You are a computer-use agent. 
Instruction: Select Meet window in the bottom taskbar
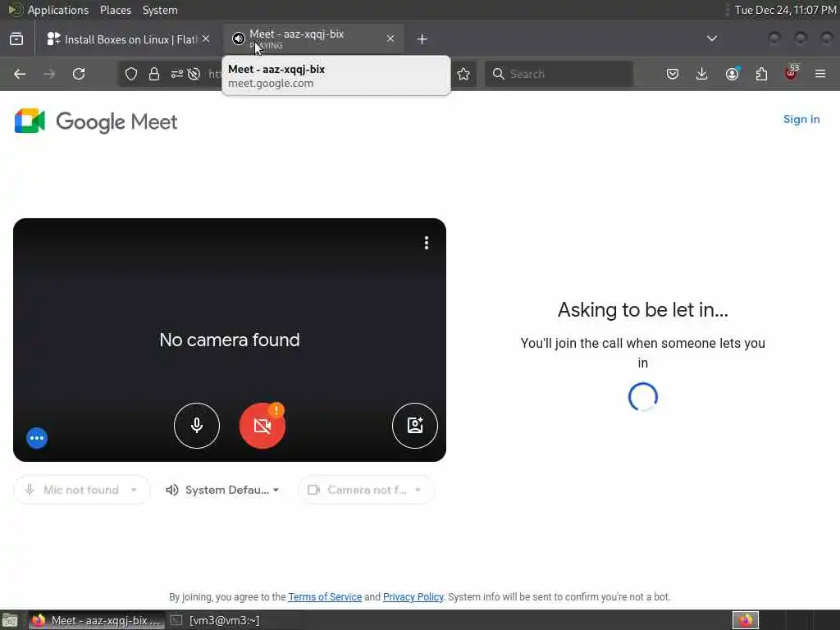[x=97, y=620]
